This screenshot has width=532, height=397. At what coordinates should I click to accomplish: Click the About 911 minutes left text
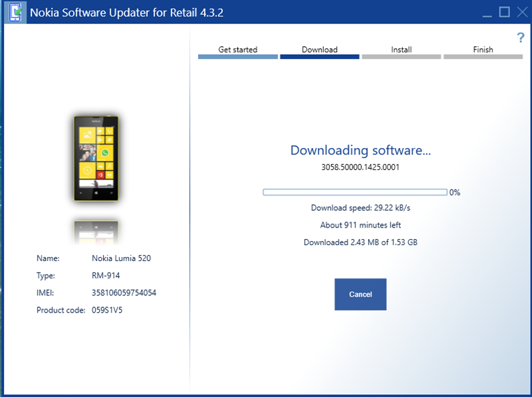coord(360,225)
